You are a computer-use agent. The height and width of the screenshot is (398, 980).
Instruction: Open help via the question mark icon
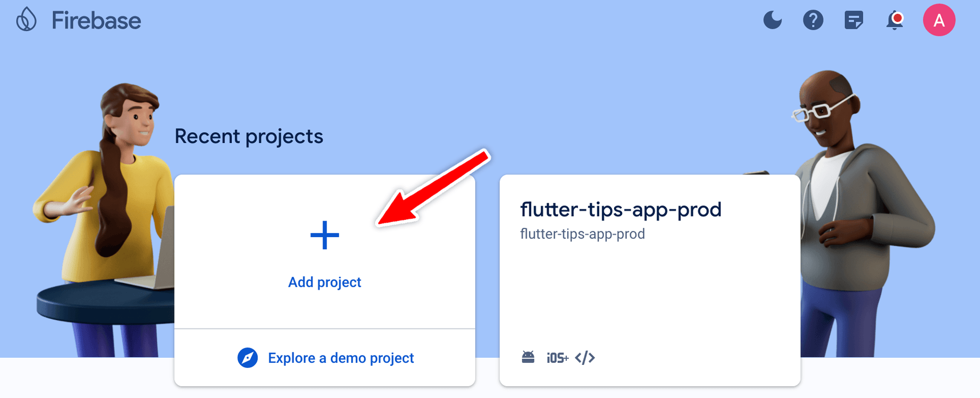point(813,20)
